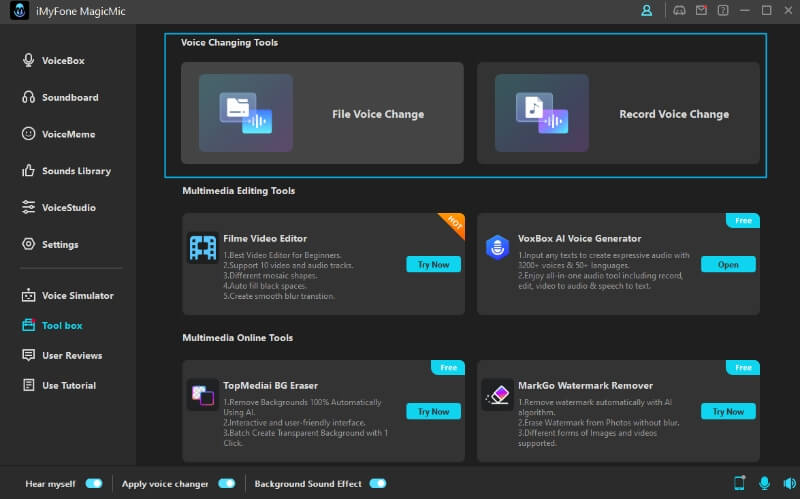Click the Voice Changing Tools heading

(229, 42)
